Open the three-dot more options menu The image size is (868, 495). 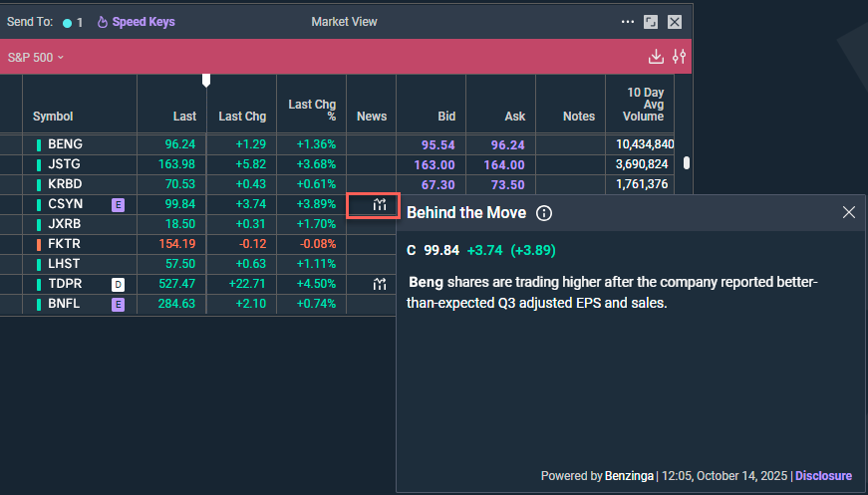click(x=627, y=22)
